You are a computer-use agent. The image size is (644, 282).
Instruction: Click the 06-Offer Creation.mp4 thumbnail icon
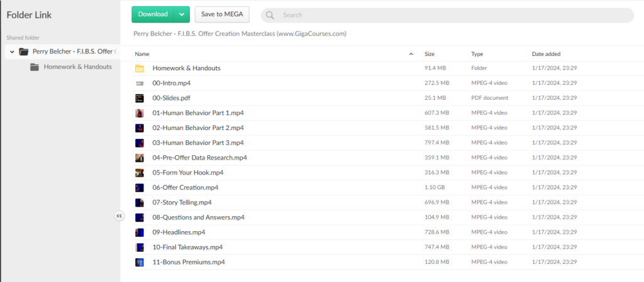click(x=140, y=188)
